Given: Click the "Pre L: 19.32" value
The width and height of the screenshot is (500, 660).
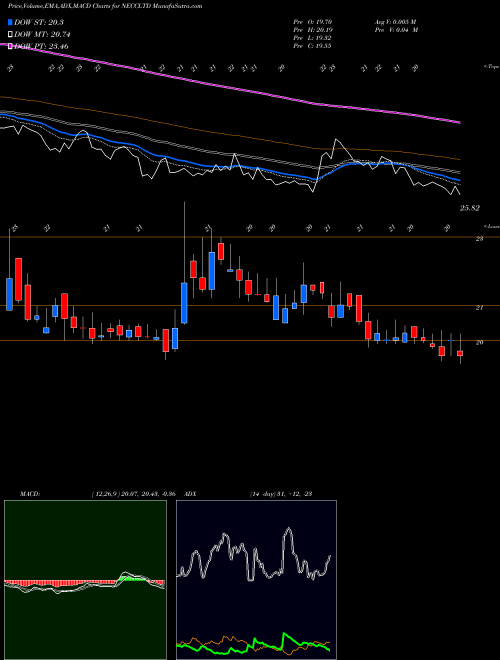Looking at the screenshot, I should point(313,38).
